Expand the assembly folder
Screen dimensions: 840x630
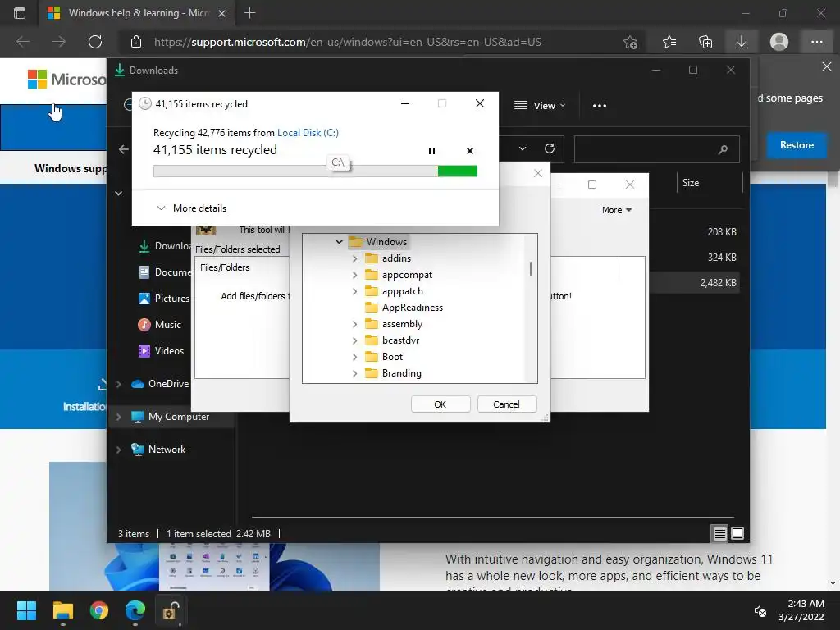click(x=354, y=324)
